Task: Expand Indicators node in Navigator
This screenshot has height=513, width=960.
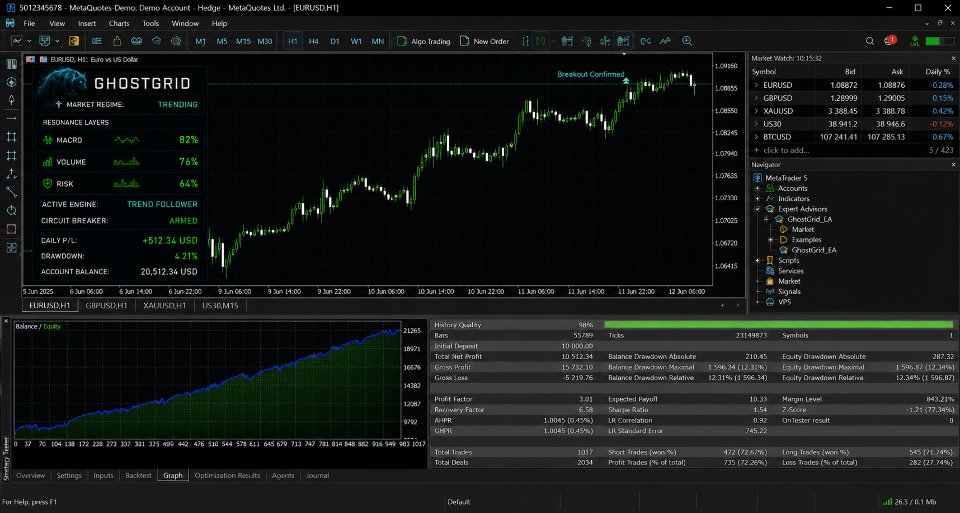Action: 757,199
